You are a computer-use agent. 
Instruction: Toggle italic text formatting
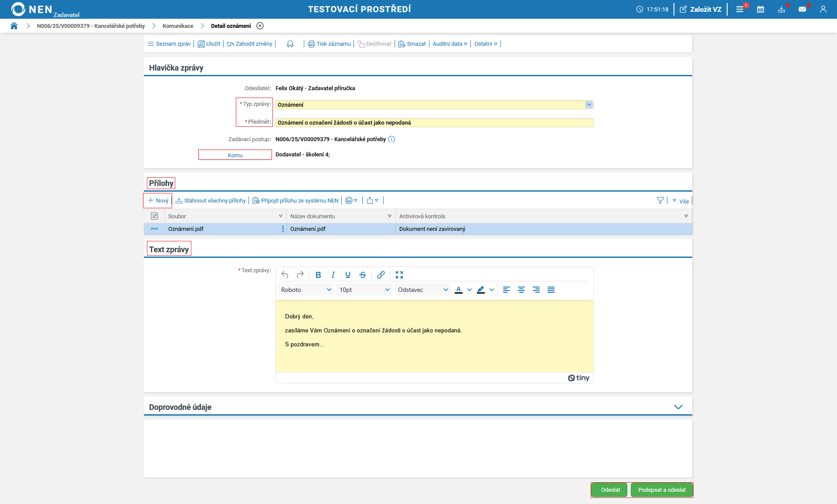(333, 275)
